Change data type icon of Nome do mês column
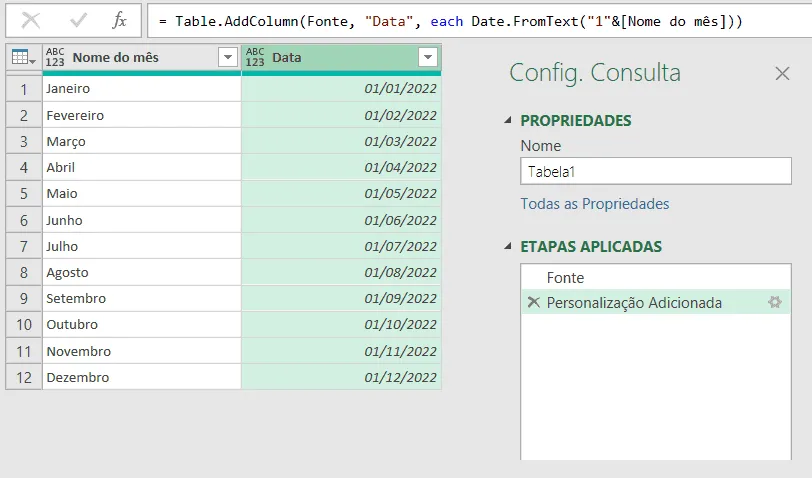 [x=55, y=57]
